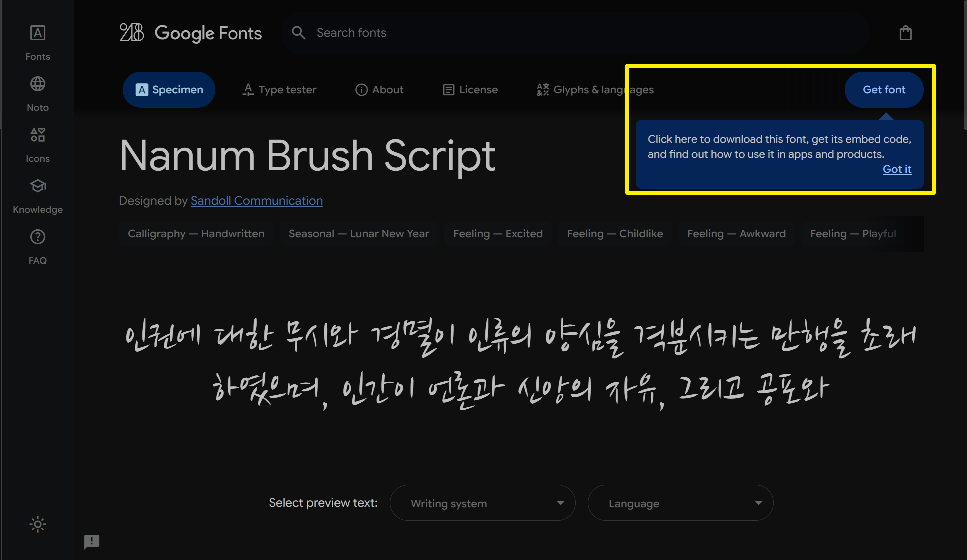
Task: Select the Feeling — Childlike tag
Action: [615, 234]
